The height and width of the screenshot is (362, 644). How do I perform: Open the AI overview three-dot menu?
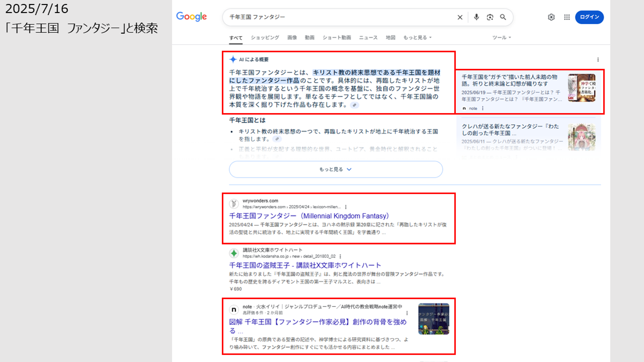point(598,59)
